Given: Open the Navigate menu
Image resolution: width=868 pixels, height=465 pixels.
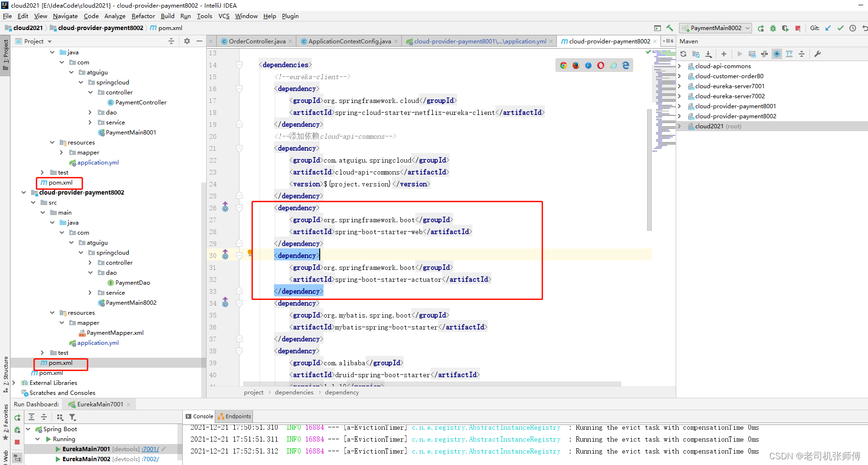Looking at the screenshot, I should [x=65, y=16].
